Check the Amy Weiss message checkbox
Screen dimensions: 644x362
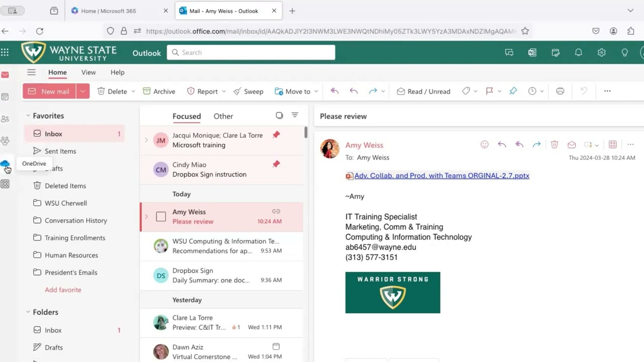[x=161, y=217]
